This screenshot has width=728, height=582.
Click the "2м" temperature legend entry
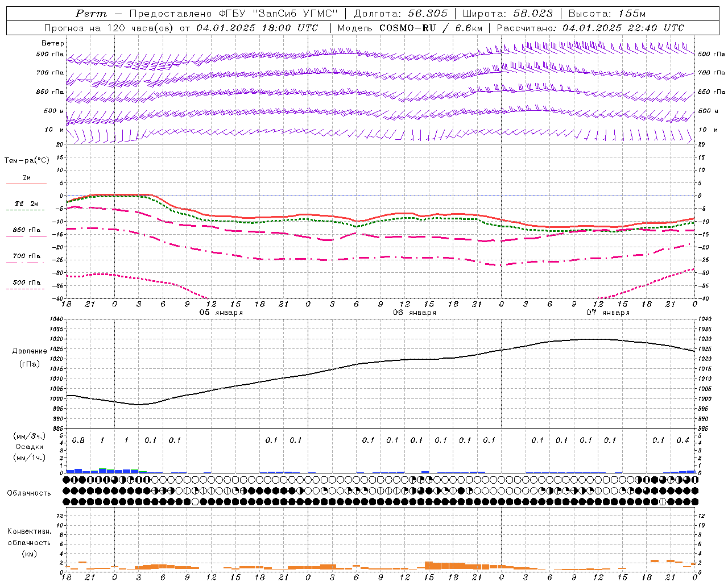coord(27,178)
